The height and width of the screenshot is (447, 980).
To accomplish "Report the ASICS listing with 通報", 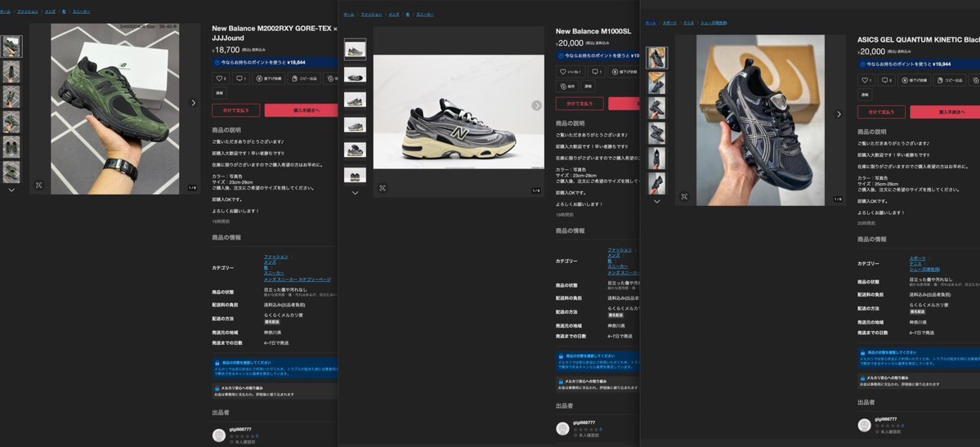I will coord(865,95).
